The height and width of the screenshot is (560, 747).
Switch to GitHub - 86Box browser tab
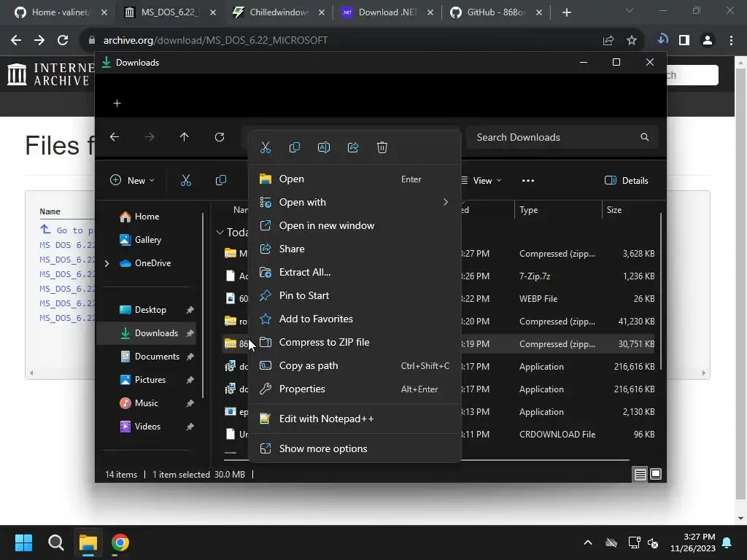(496, 12)
